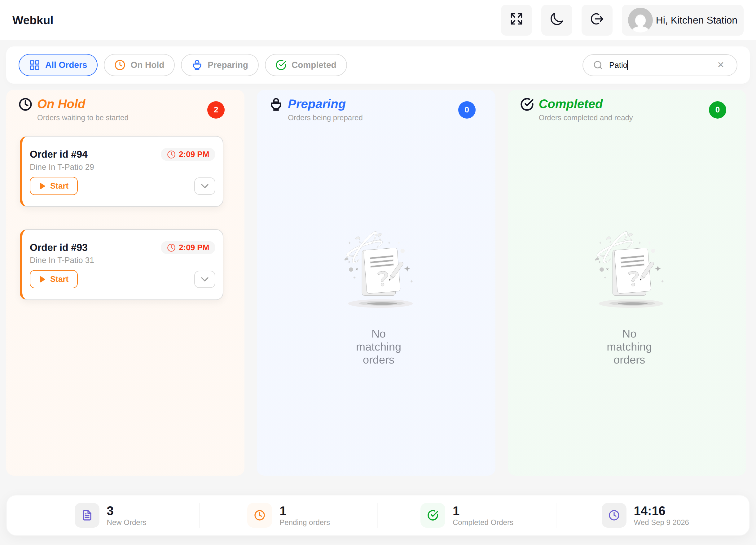This screenshot has width=756, height=545.
Task: Click the Webkul logo text
Action: click(x=33, y=20)
